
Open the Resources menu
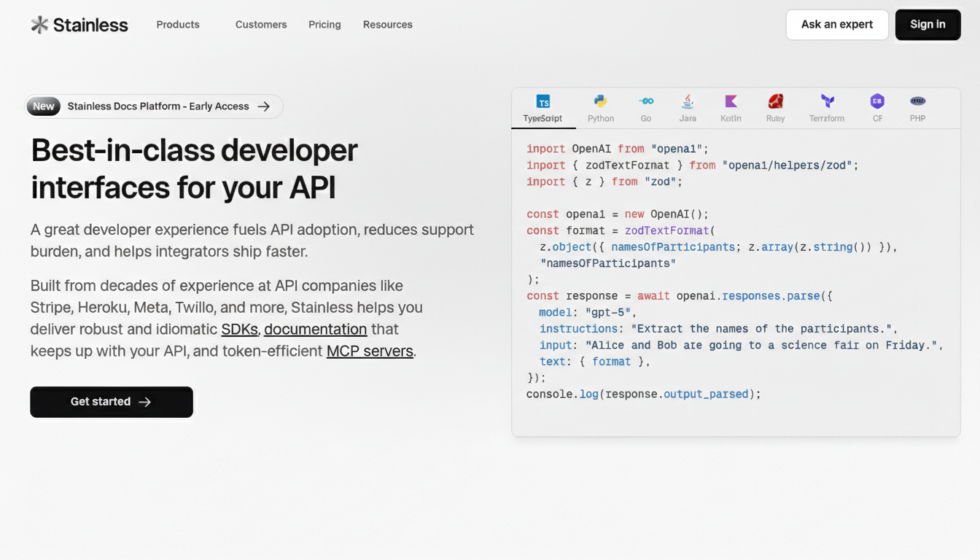(388, 25)
